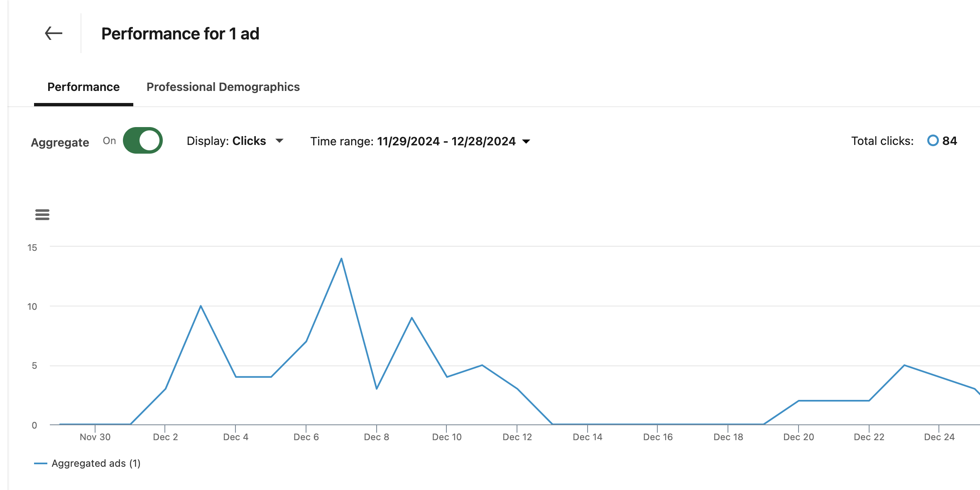Click the hamburger menu icon on chart
980x490 pixels.
(42, 215)
